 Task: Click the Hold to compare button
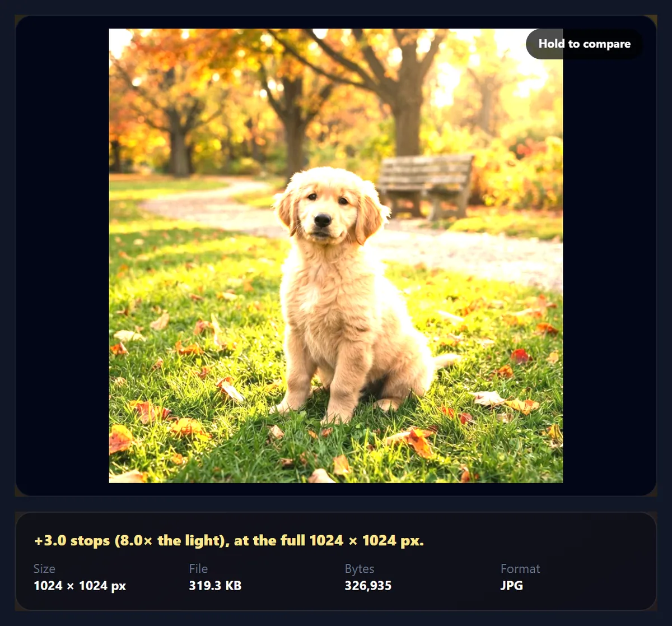[x=584, y=44]
